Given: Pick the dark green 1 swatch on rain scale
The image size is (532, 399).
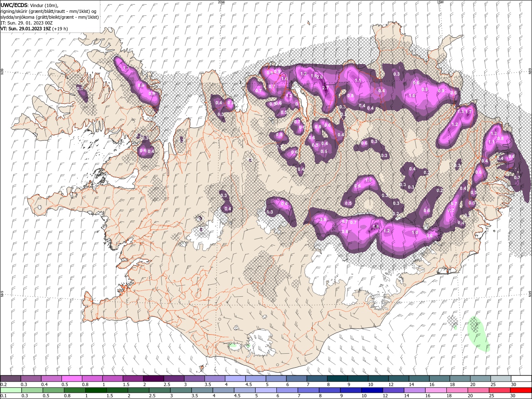Looking at the screenshot, I should (x=96, y=390).
